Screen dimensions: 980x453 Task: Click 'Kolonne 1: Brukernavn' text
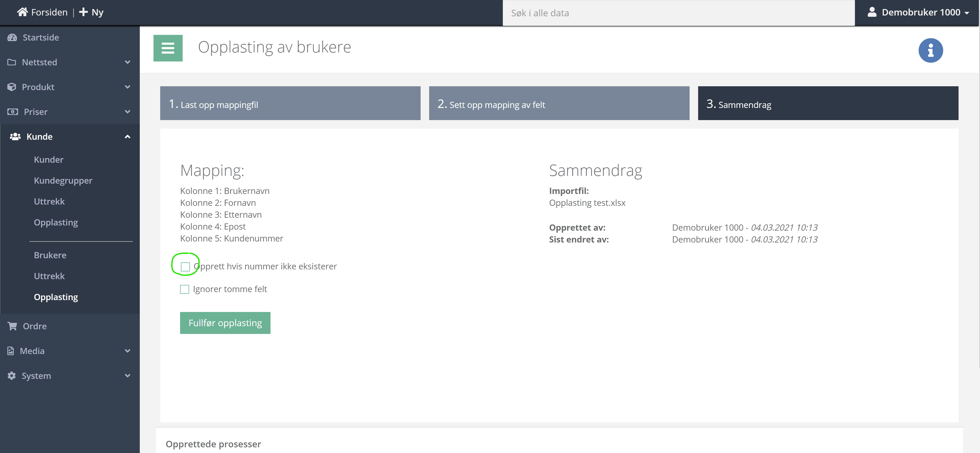click(225, 191)
